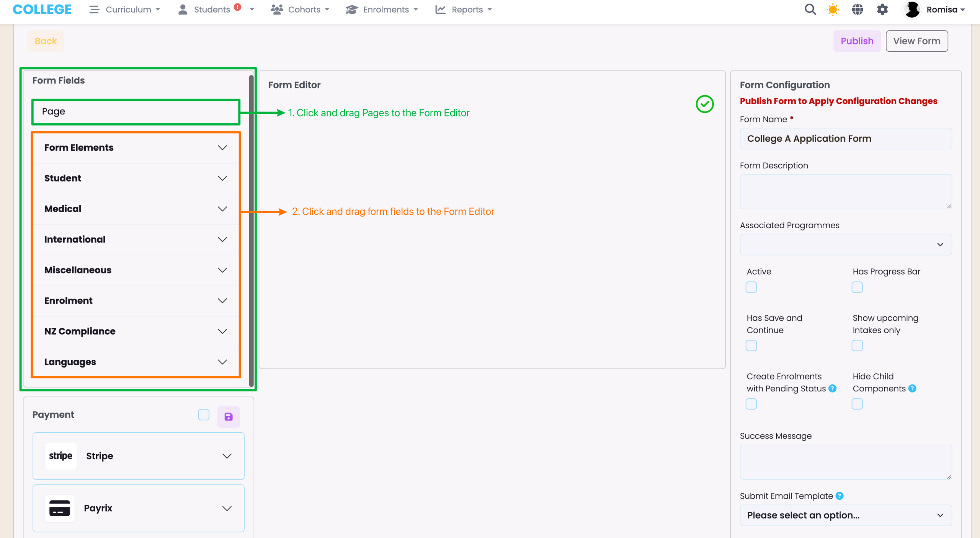Toggle the sun light-mode icon
The image size is (980, 538).
[x=833, y=10]
